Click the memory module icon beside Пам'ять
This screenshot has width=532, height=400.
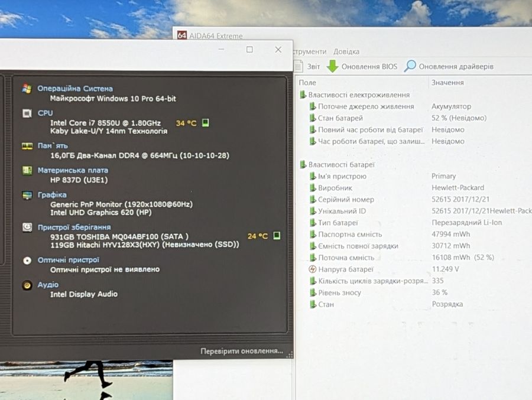(27, 146)
